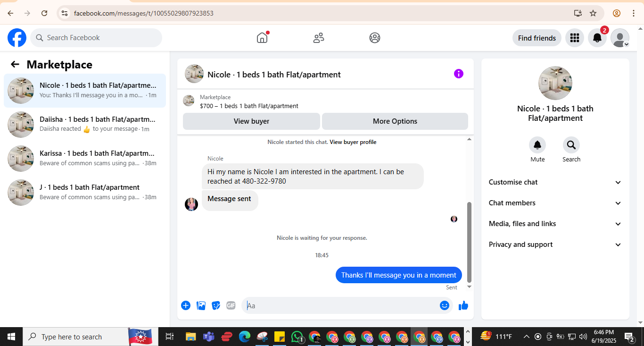Image resolution: width=644 pixels, height=346 pixels.
Task: Open the Groups icon in the top bar
Action: coord(375,38)
